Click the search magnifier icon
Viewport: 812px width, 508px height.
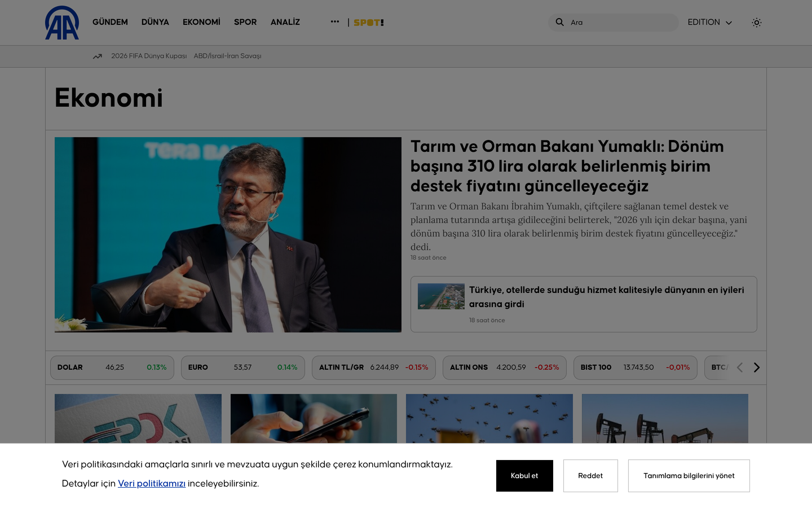pyautogui.click(x=559, y=22)
